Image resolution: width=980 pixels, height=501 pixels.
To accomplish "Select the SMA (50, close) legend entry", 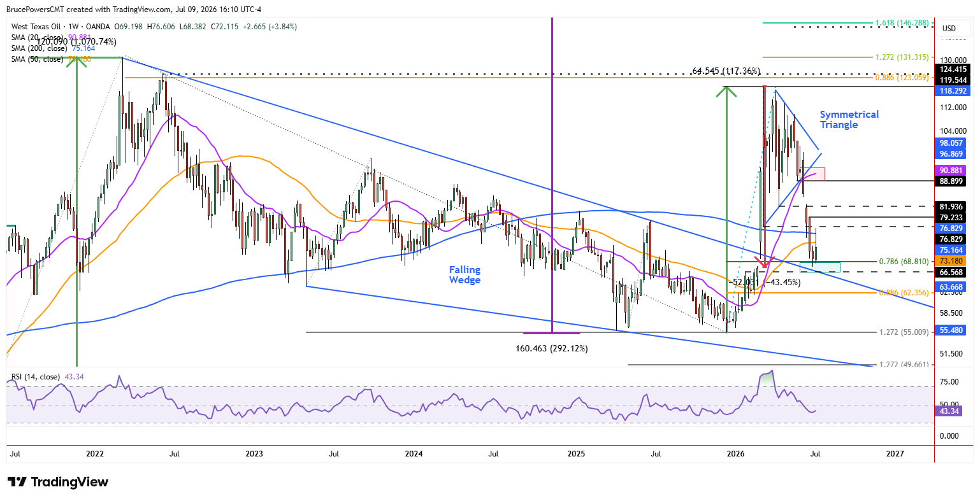I will (x=39, y=59).
